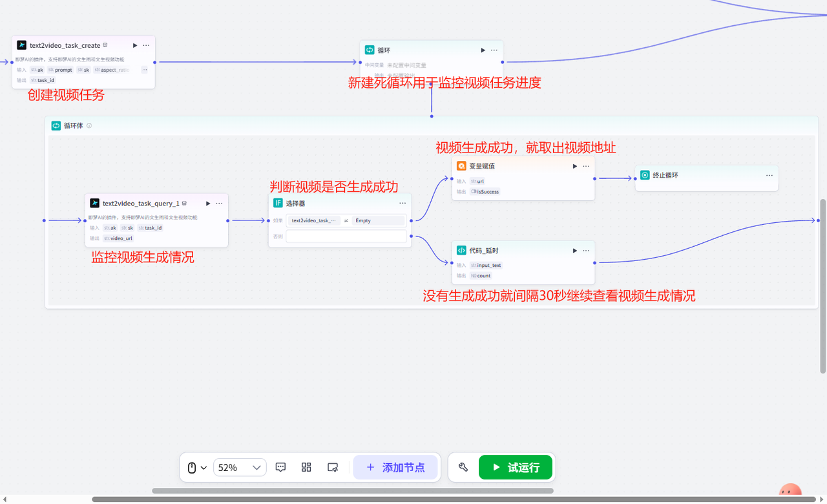Viewport: 827px width, 504px height.
Task: Run the 变量赋值 node
Action: (x=575, y=166)
